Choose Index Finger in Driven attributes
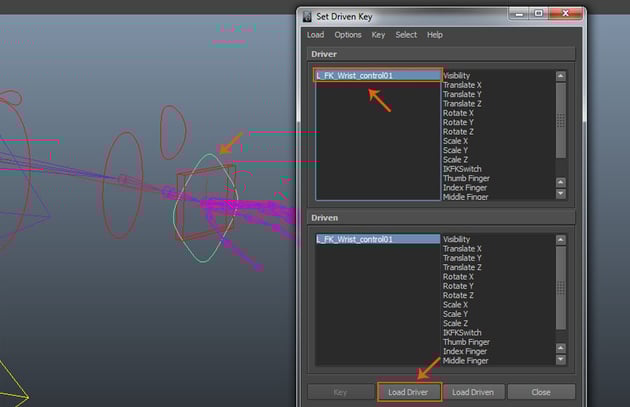 467,352
